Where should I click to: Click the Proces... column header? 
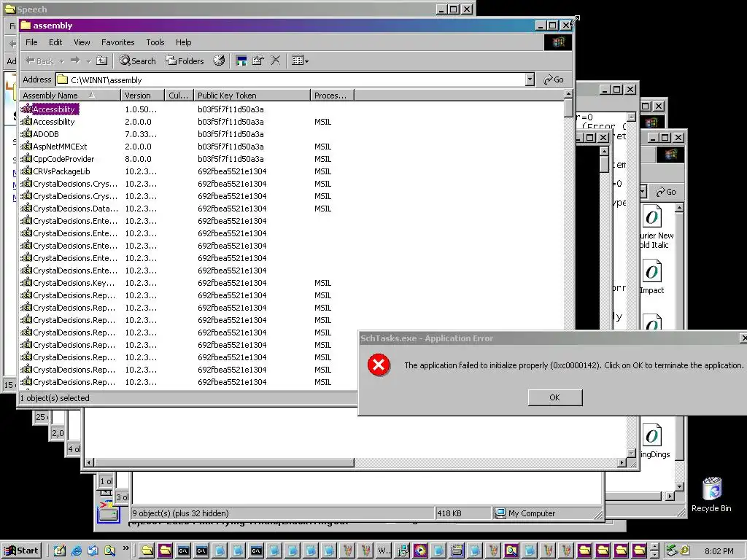(332, 96)
